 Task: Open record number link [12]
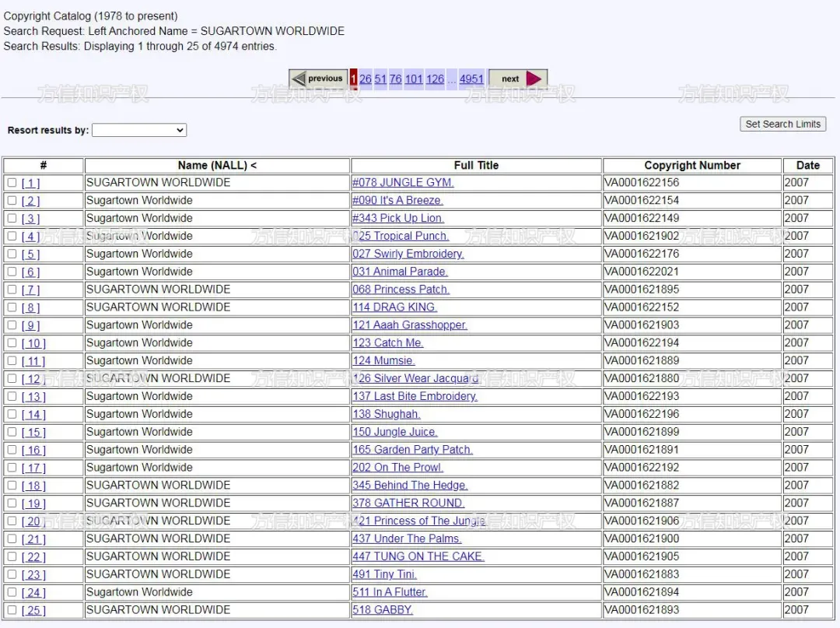pos(33,379)
